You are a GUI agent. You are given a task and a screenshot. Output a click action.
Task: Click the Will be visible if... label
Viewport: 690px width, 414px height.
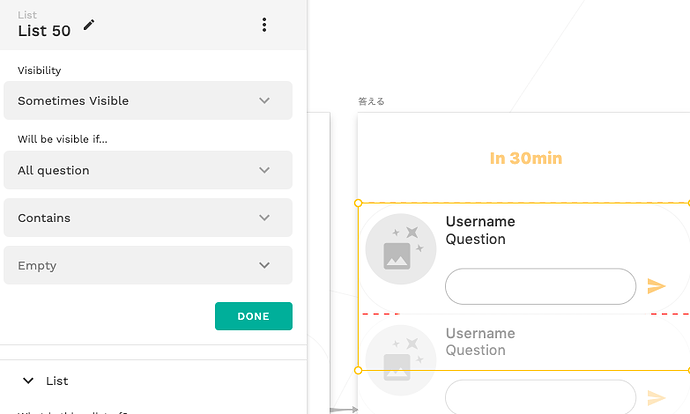point(62,139)
